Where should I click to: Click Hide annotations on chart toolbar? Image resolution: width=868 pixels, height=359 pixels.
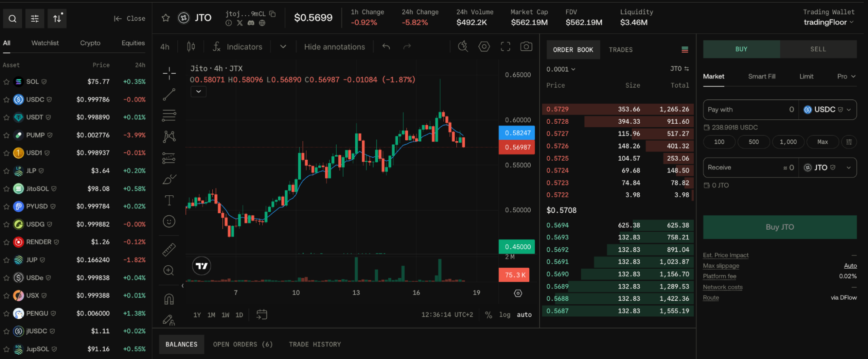click(334, 47)
